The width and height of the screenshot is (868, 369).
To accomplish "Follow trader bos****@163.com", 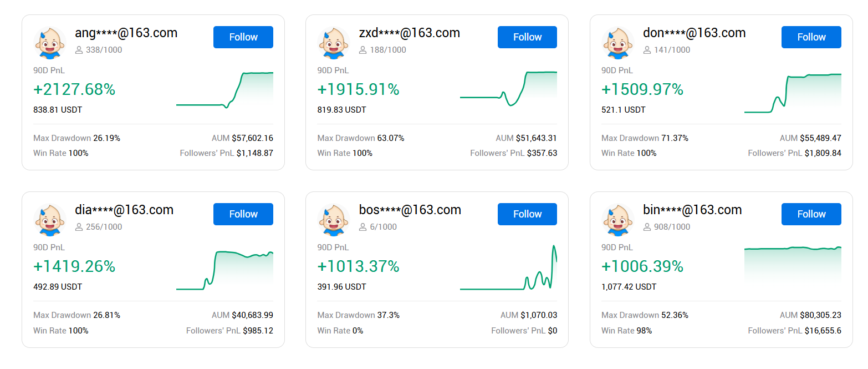I will (527, 214).
